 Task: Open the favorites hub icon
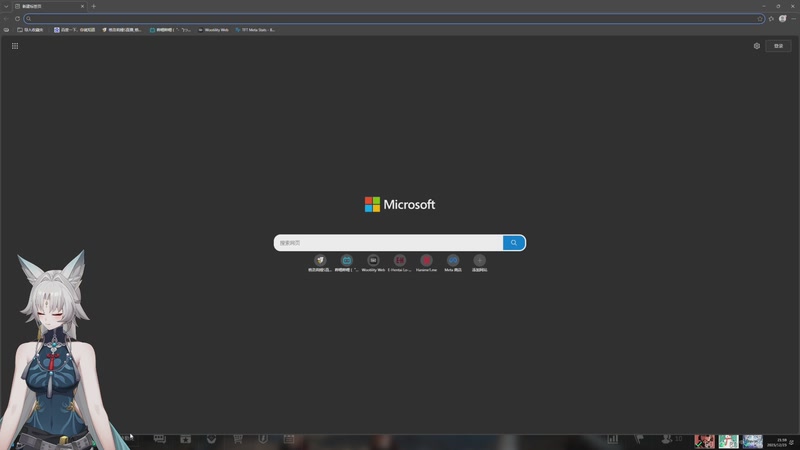point(771,18)
